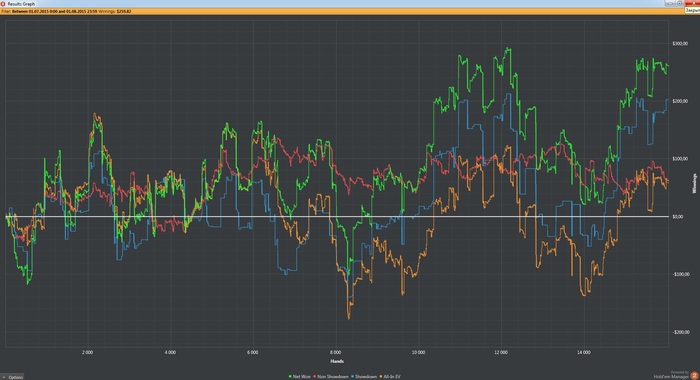Click the Showdown legend entry
Viewport: 700px width, 380px height.
pyautogui.click(x=364, y=377)
